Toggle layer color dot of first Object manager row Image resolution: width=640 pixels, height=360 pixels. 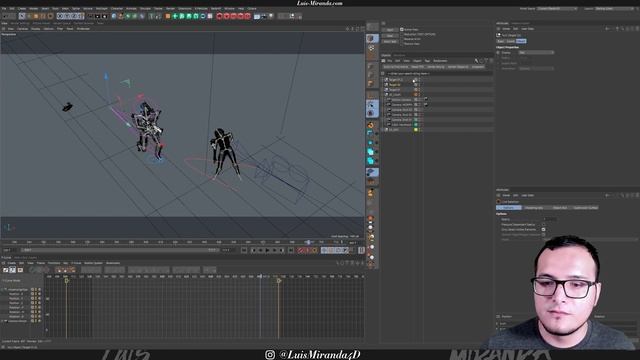416,80
